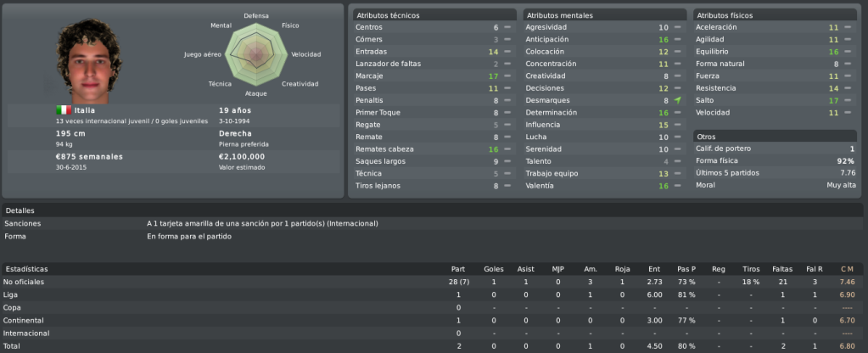Click the trend dash icon next to Marcaje
868x353 pixels.
pyautogui.click(x=507, y=76)
